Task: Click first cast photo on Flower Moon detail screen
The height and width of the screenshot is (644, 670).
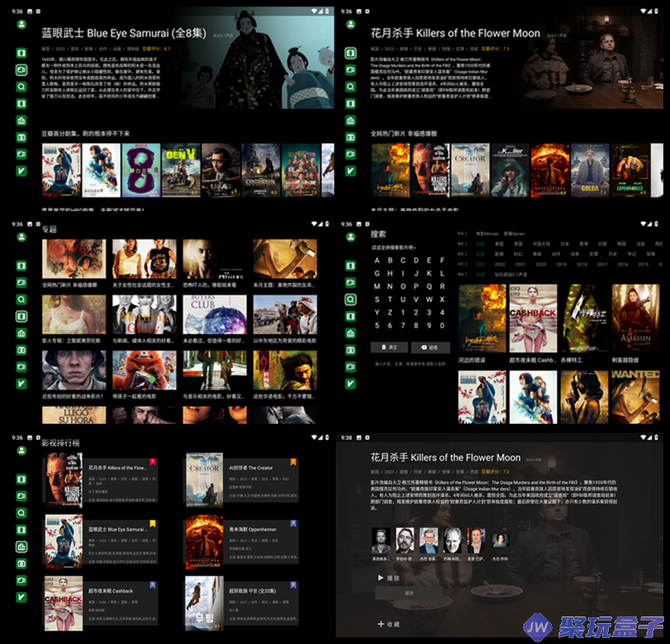Action: [x=381, y=541]
